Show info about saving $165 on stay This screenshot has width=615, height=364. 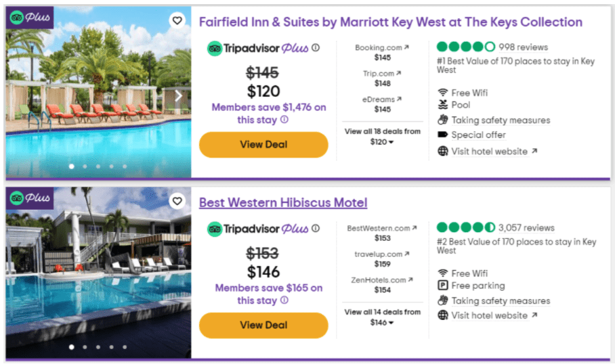(284, 300)
